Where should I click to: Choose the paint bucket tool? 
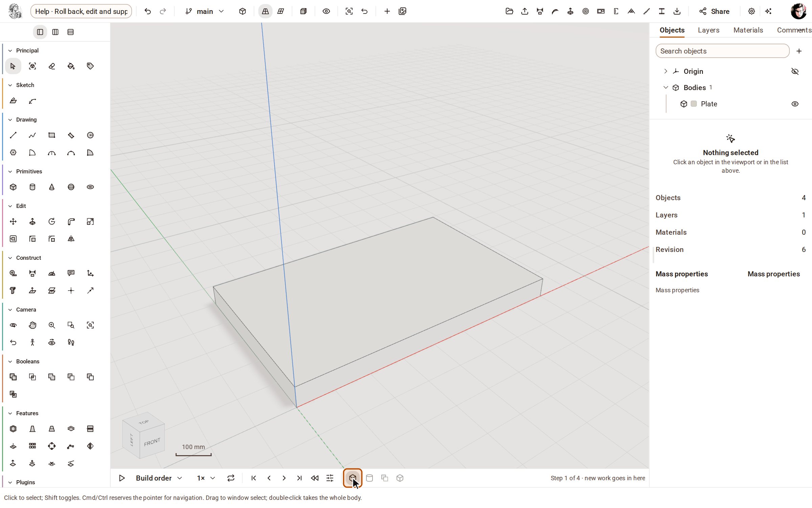[x=71, y=66]
